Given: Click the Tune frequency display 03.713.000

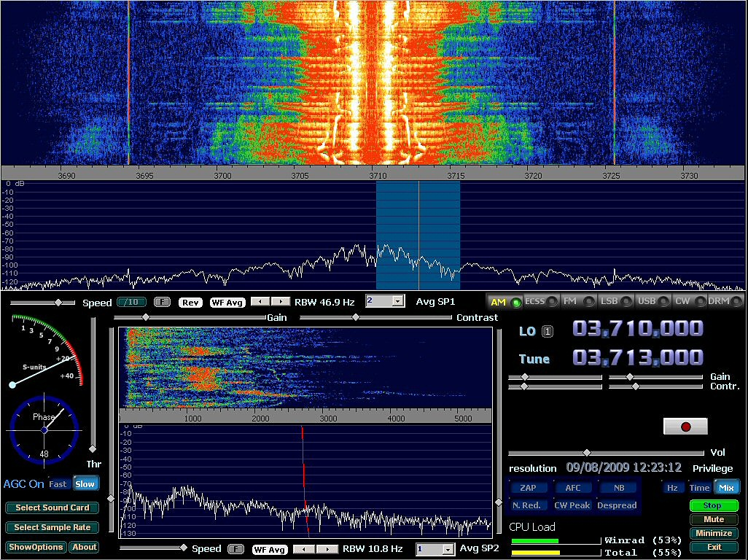Looking at the screenshot, I should [637, 357].
